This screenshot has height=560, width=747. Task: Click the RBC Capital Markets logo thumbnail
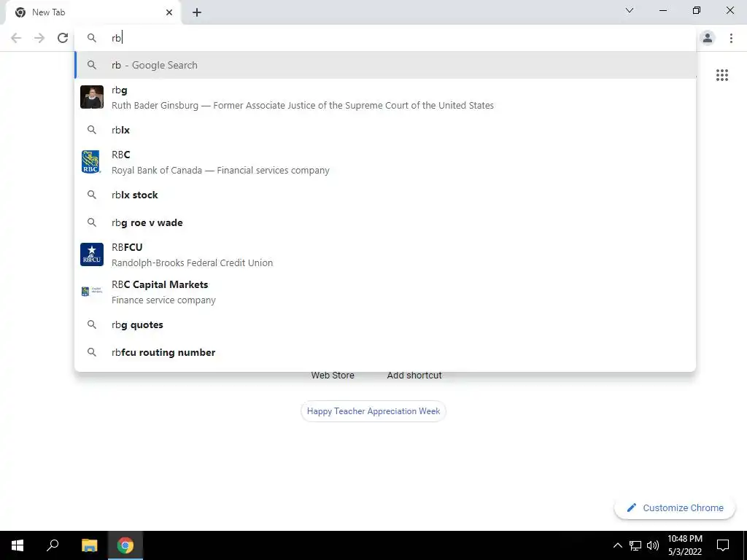coord(92,292)
